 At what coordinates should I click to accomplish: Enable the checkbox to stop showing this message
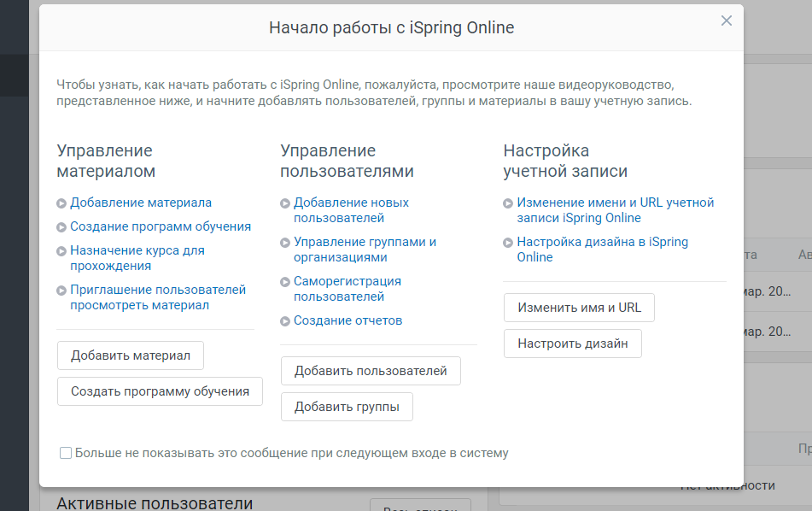click(66, 453)
